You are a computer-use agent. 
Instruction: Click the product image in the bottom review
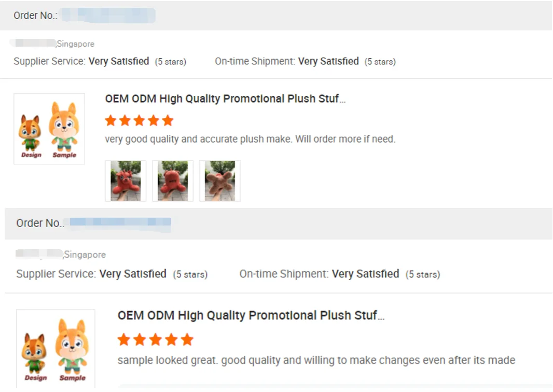tap(56, 348)
